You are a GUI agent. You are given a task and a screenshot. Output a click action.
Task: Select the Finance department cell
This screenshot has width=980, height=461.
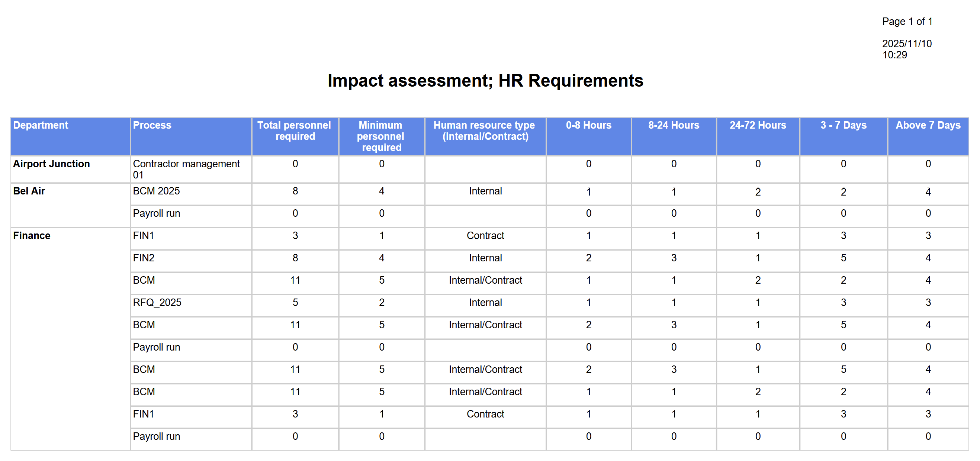tap(32, 235)
